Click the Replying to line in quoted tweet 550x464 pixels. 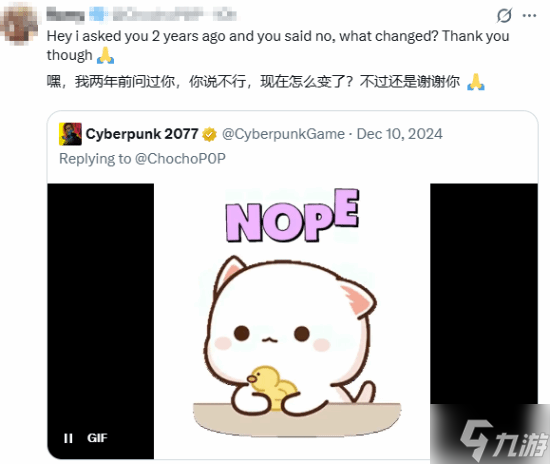click(142, 159)
